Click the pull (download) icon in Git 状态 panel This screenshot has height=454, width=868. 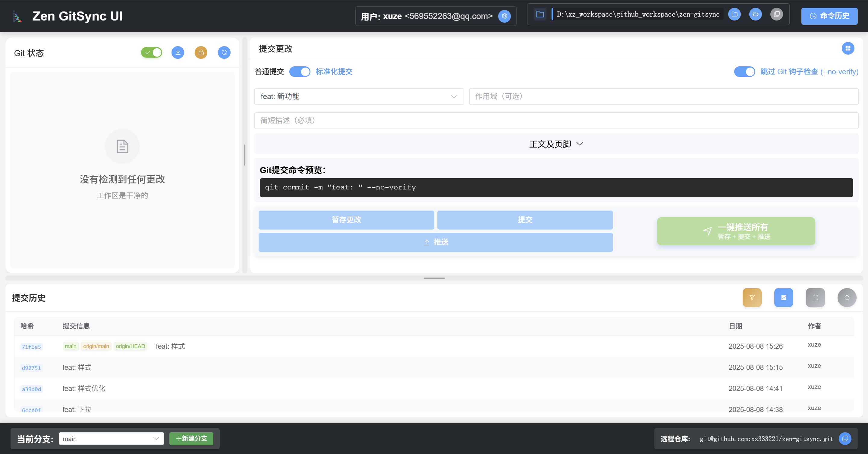tap(178, 52)
